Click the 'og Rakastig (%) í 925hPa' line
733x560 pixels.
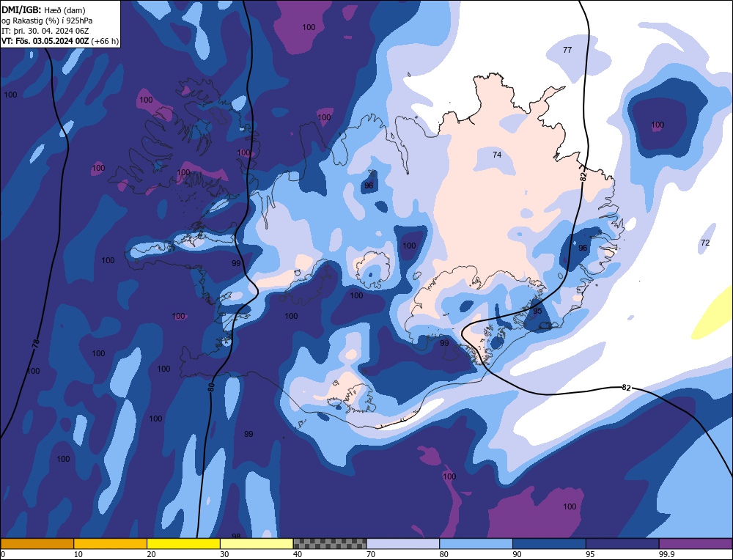47,21
